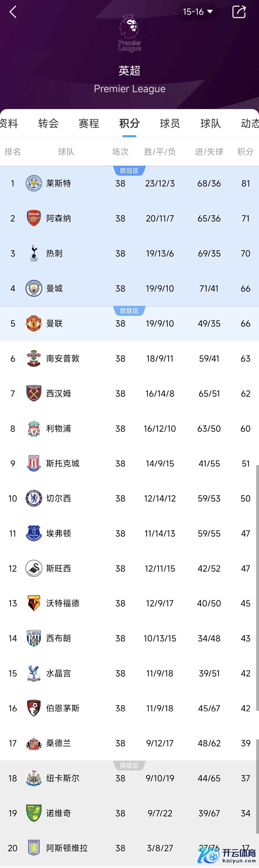Tap the 开云体育 kaiyun.com watermark logo

227,855
